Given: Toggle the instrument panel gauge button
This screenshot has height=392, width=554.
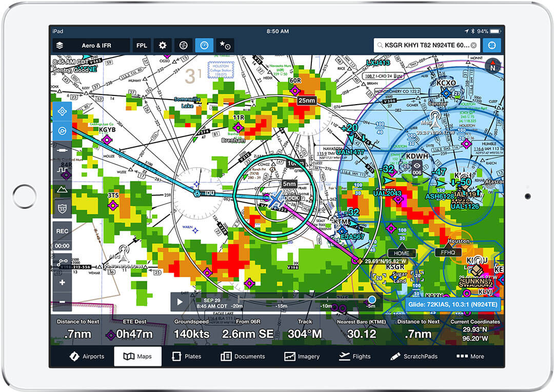Looking at the screenshot, I should [204, 45].
